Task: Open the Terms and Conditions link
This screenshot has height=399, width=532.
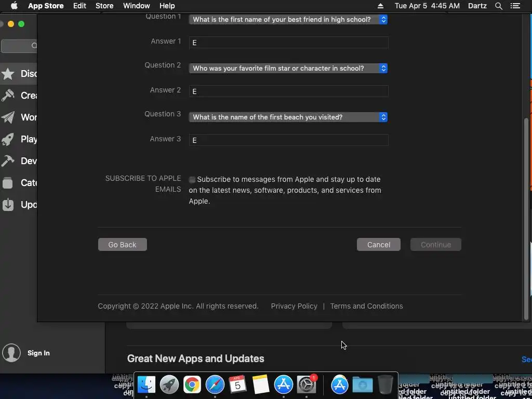Action: [366, 306]
